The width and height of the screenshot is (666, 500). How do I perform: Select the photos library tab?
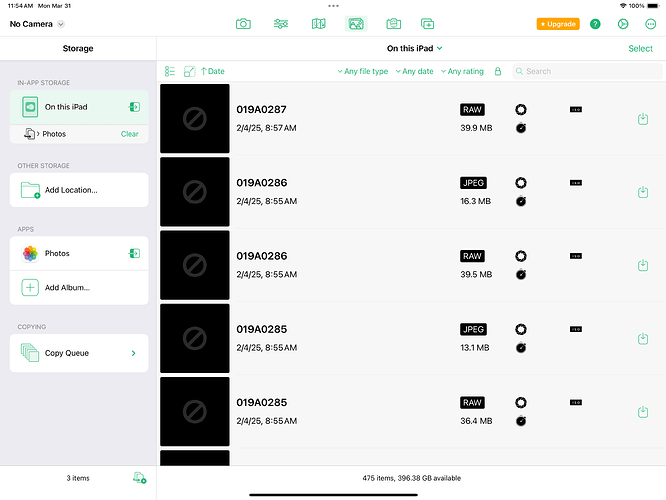point(356,24)
